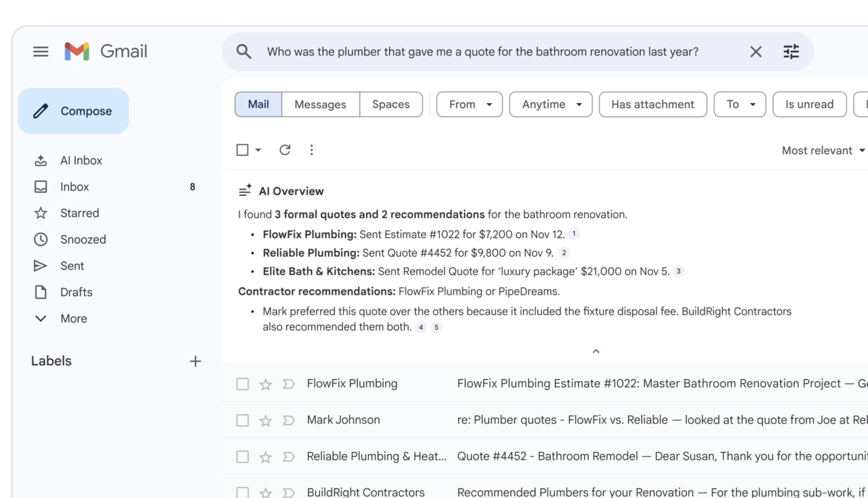Toggle the select-all checkbox
The width and height of the screenshot is (868, 498).
242,150
